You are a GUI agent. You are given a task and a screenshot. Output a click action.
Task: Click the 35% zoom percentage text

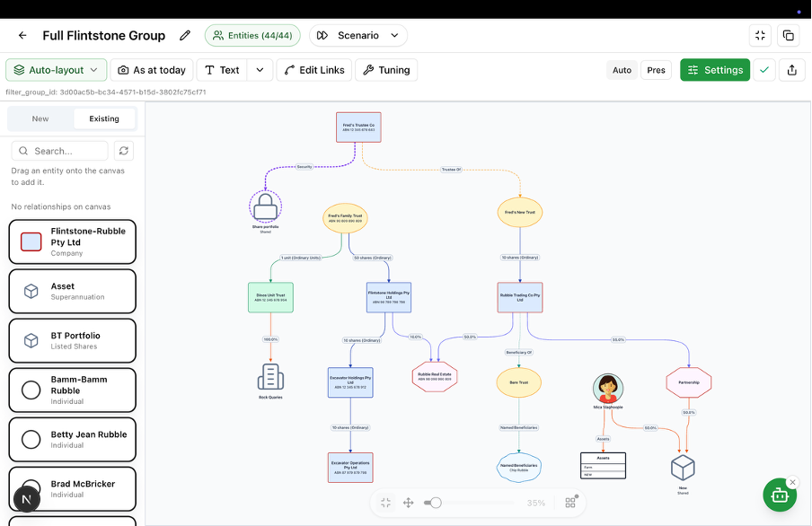click(536, 503)
